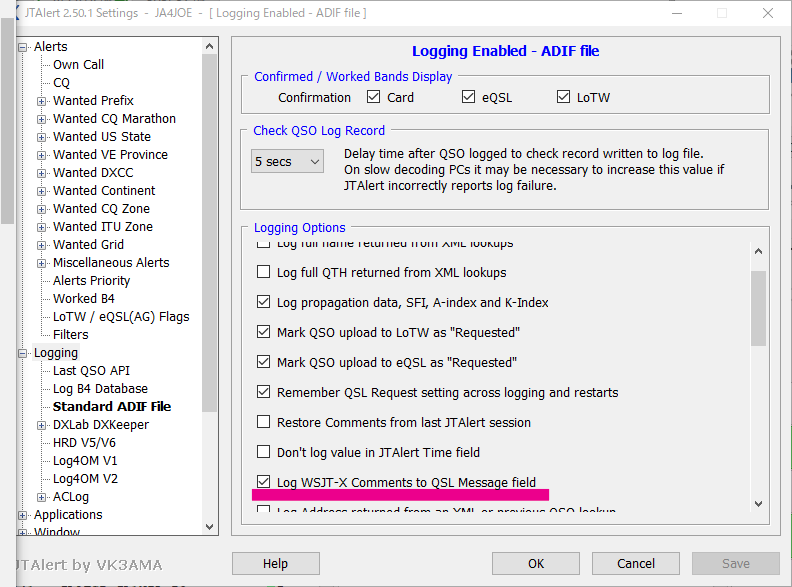The width and height of the screenshot is (792, 587).
Task: Click the Logging Options scroll up arrow
Action: pos(758,251)
